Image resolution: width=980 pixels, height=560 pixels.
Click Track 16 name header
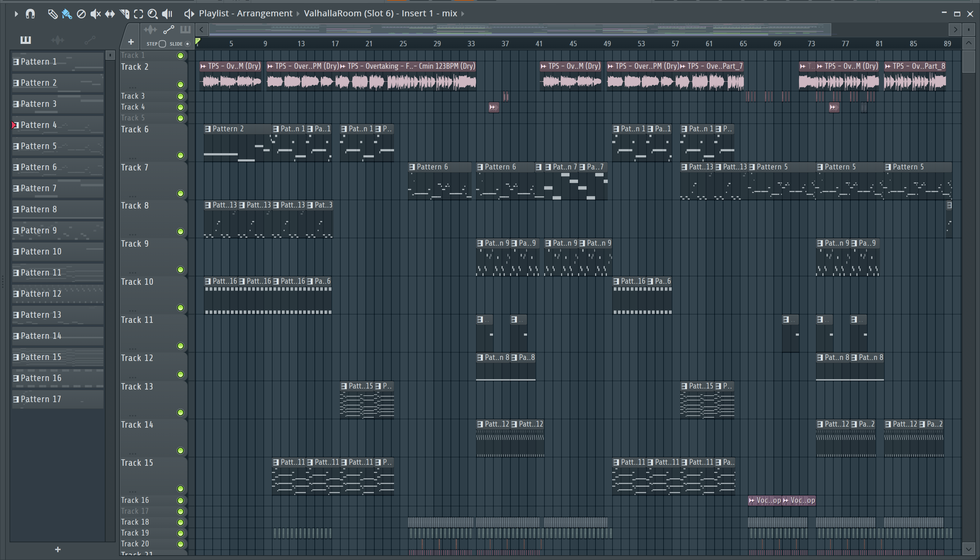tap(135, 500)
